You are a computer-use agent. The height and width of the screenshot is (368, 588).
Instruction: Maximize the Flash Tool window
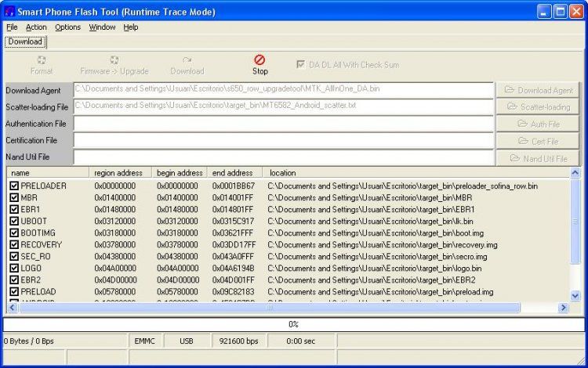[x=561, y=12]
